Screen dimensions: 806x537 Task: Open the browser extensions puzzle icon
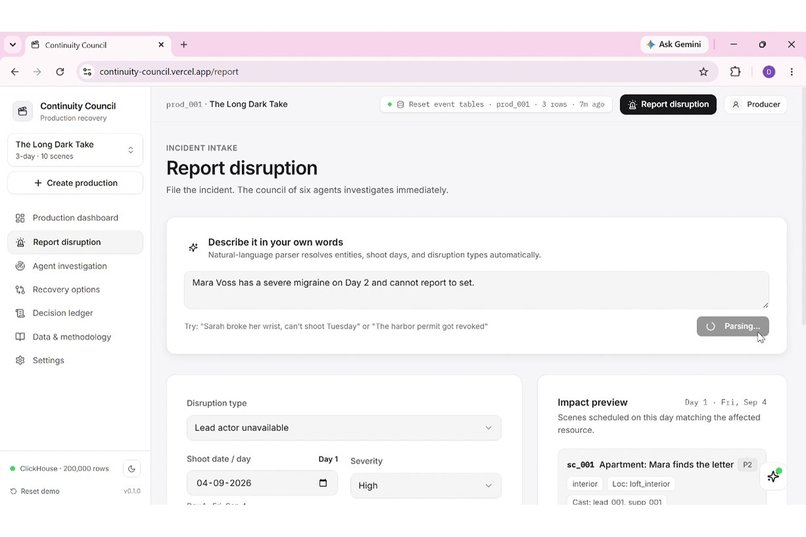pyautogui.click(x=735, y=72)
